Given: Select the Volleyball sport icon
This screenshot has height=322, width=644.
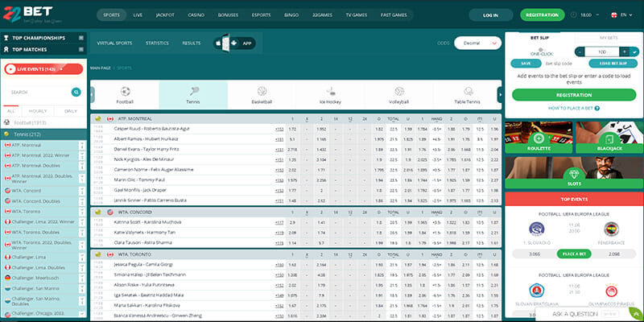Looking at the screenshot, I should [398, 91].
